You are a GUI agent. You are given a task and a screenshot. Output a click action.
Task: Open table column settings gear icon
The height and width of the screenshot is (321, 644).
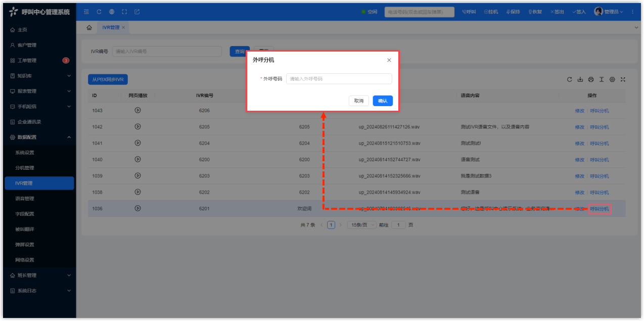pos(612,79)
